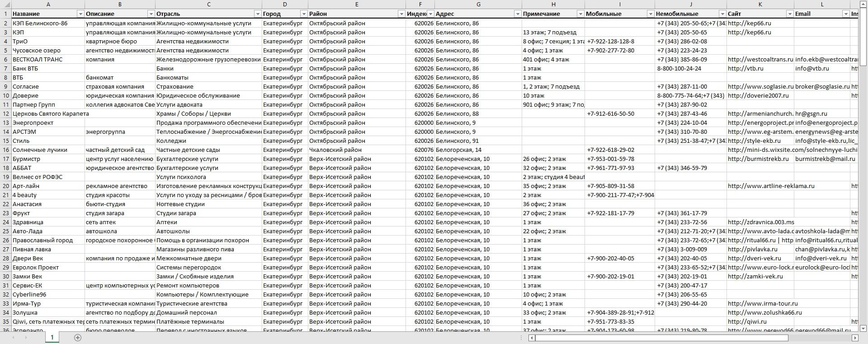Open the http://www.zolushka66.ru link
The image size is (868, 344).
[765, 312]
